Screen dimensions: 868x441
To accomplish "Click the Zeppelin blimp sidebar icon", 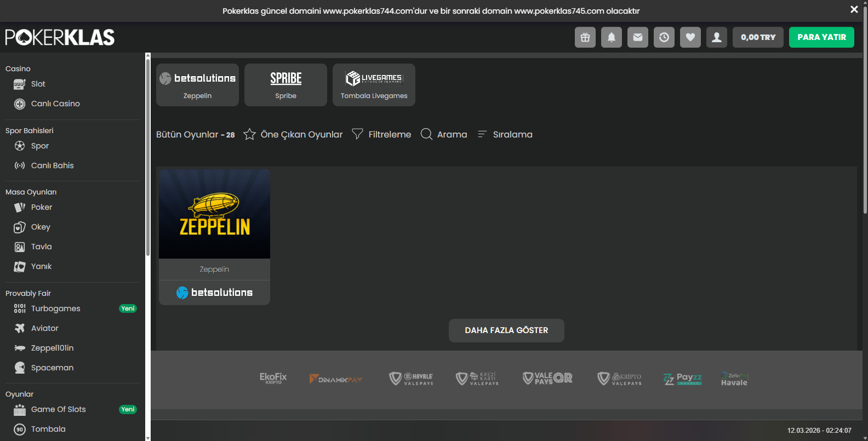I will point(20,348).
